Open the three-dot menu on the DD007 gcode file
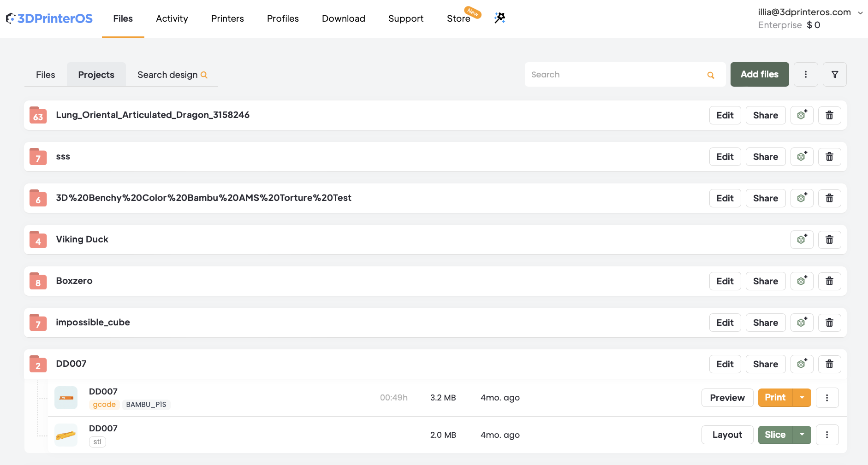This screenshot has width=868, height=465. click(x=827, y=397)
